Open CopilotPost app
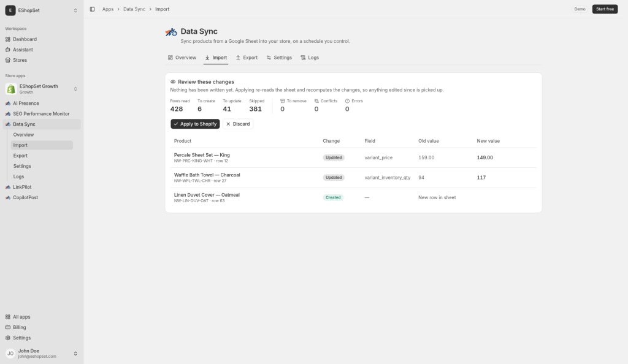Screen dimensions: 628x364 point(42,197)
